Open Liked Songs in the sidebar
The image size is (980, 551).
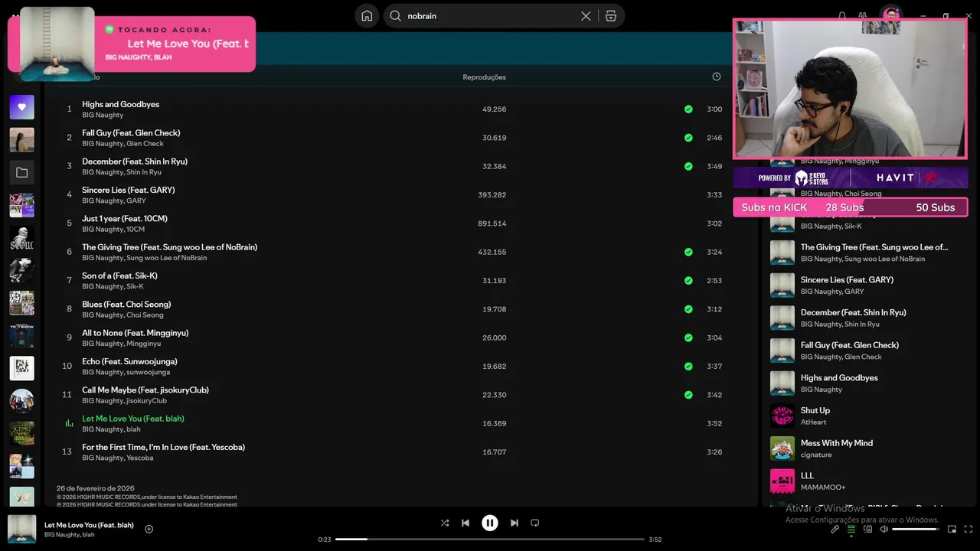[x=21, y=107]
